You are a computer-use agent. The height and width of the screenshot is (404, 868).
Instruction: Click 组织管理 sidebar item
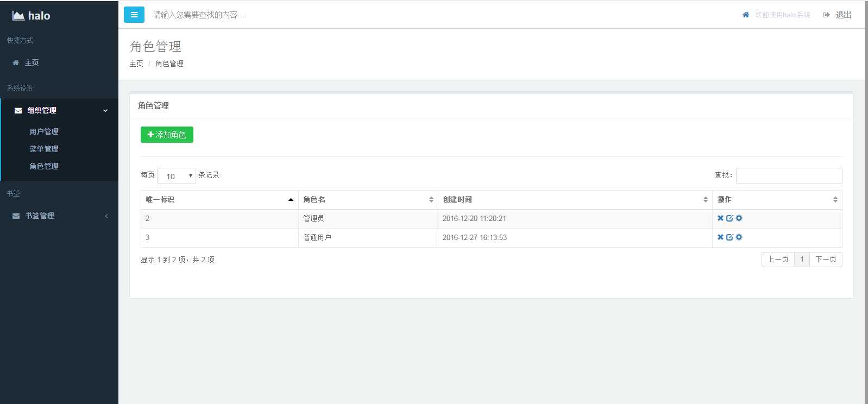point(59,110)
